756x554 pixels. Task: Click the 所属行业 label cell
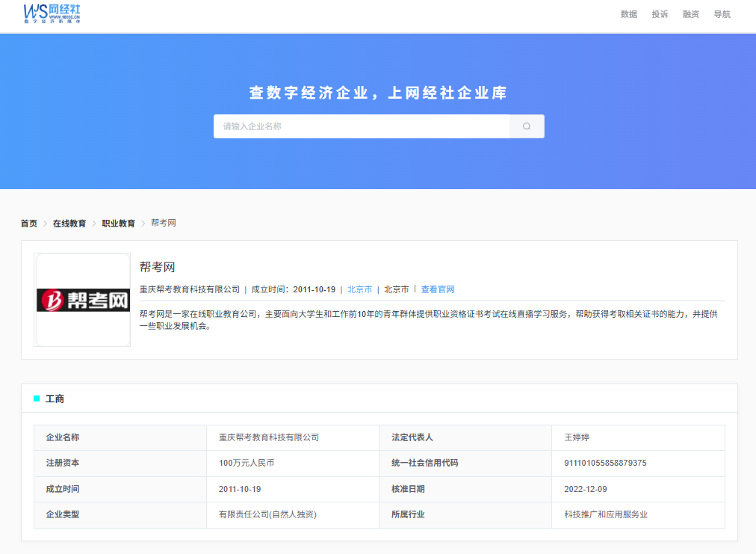click(x=465, y=515)
